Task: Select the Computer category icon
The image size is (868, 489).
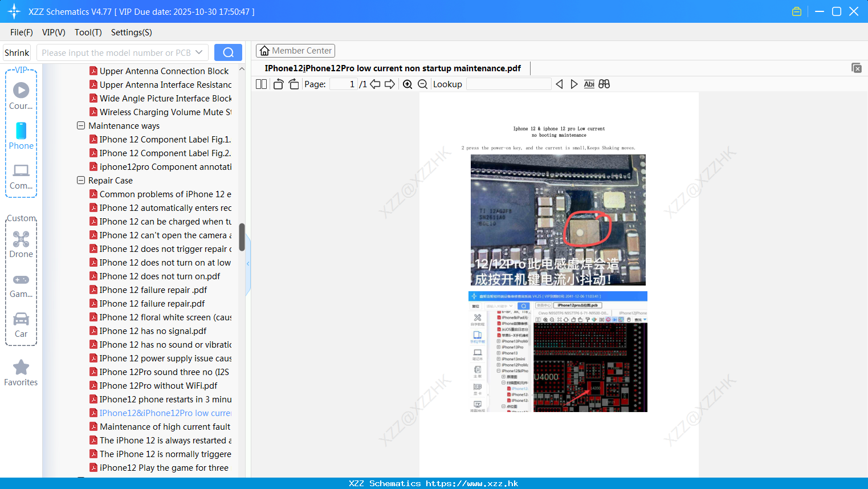Action: [21, 176]
